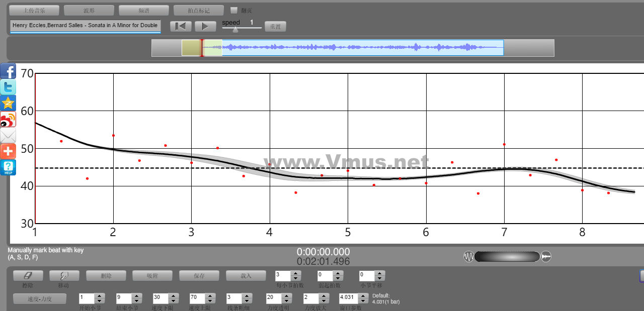
Task: Open the orange plus more-sharing icon
Action: pos(8,151)
